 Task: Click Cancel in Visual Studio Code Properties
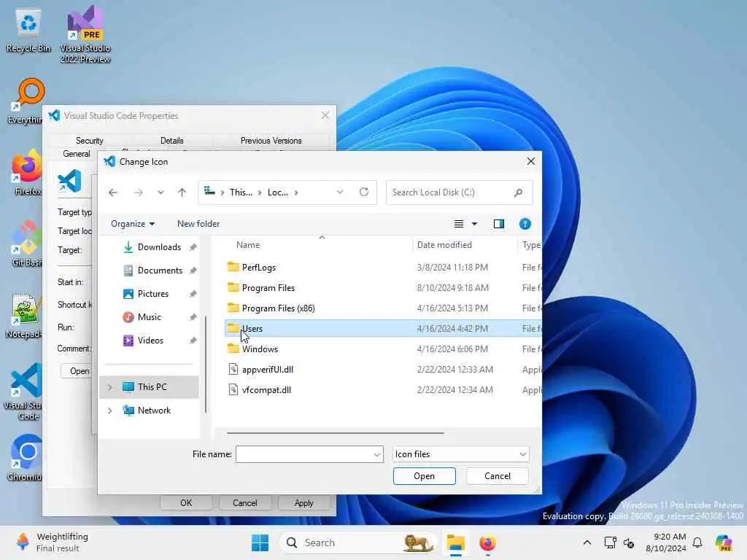coord(245,503)
